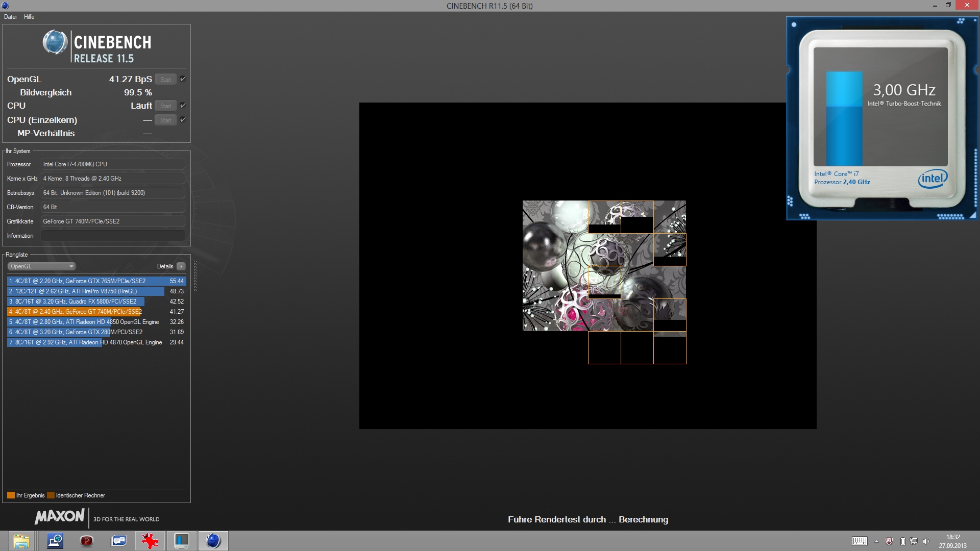Image resolution: width=980 pixels, height=551 pixels.
Task: Click the Cinebench logo sphere icon
Action: coord(55,42)
